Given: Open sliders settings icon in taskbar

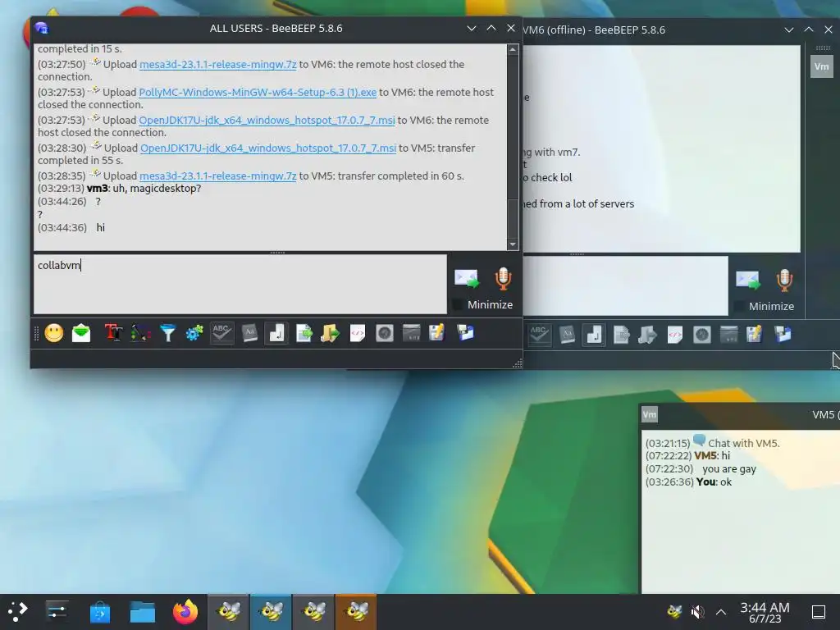Looking at the screenshot, I should [x=57, y=611].
